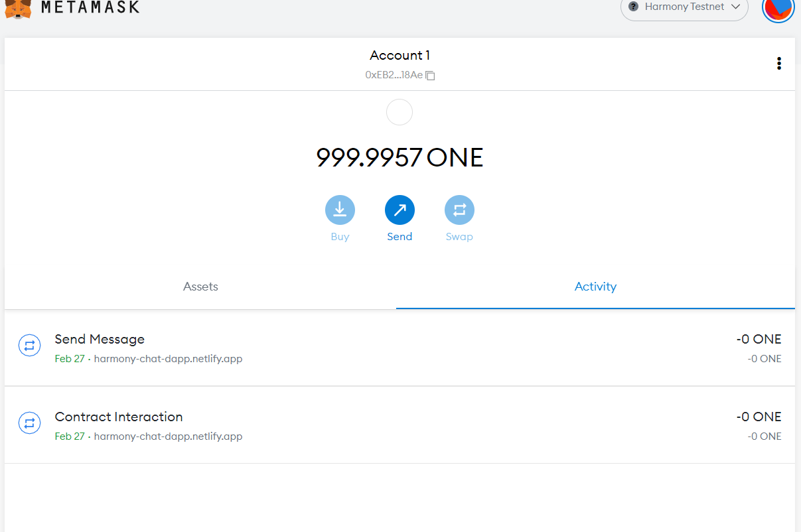
Task: Click the Buy download icon button
Action: click(x=340, y=210)
